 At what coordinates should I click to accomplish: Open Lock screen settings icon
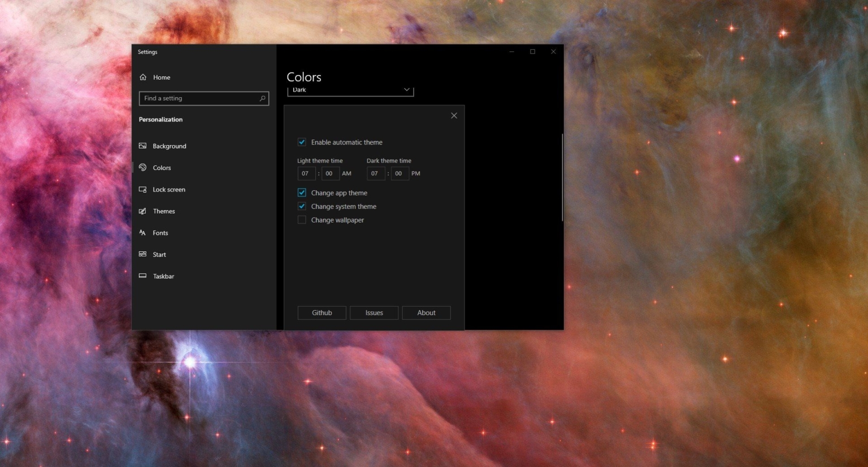click(x=143, y=189)
